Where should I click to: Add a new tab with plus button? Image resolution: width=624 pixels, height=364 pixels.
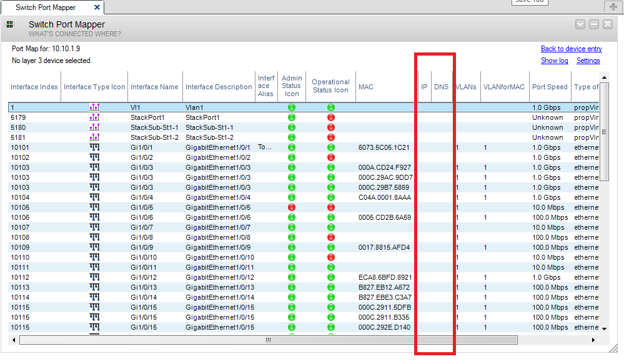point(613,7)
